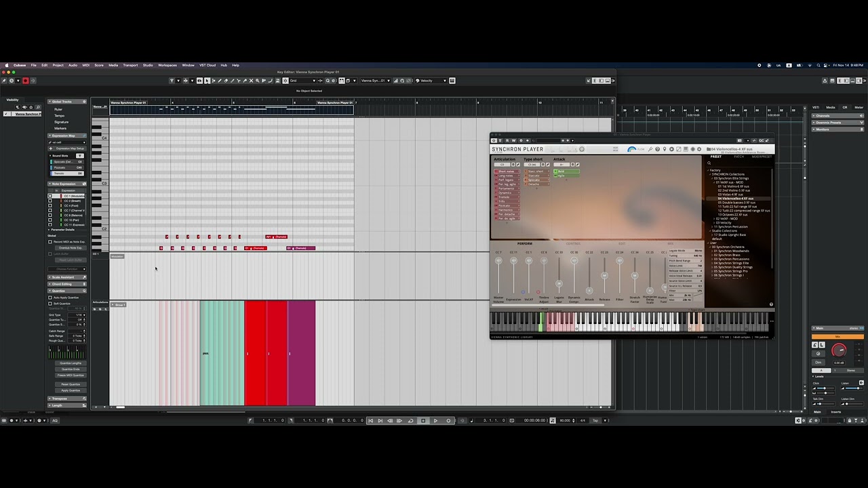
Task: Open the vsl cell expression map dropdown
Action: (x=66, y=142)
